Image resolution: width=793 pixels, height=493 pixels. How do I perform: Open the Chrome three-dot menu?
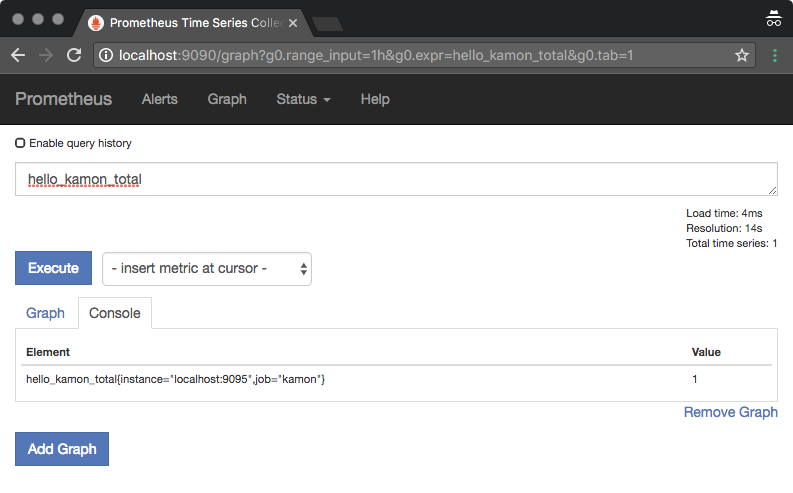coord(775,55)
